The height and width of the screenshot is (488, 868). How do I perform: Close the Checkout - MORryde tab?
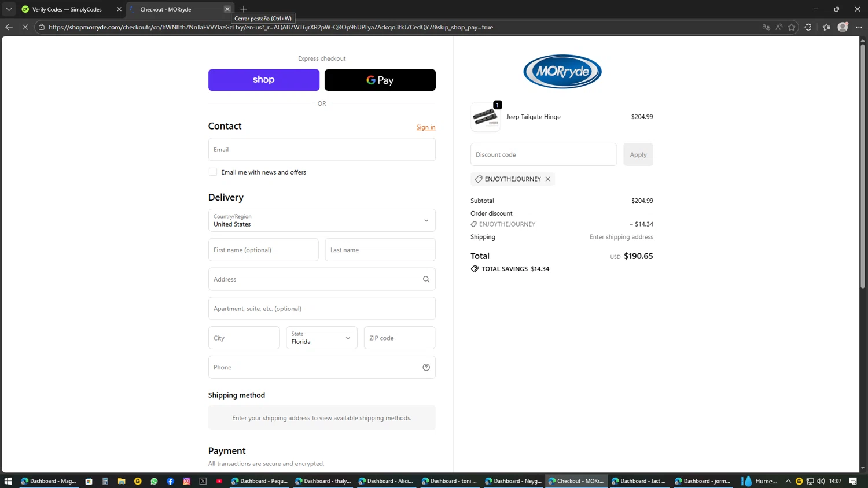227,9
